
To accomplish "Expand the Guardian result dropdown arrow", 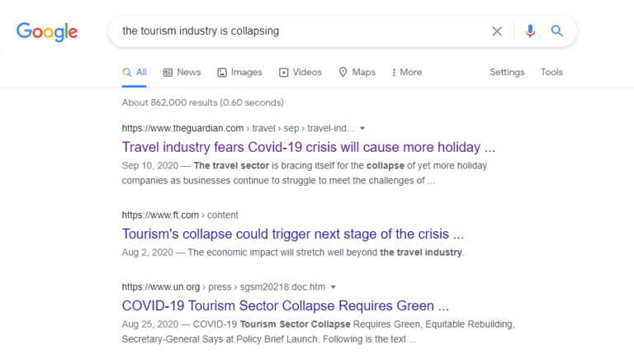I will [362, 129].
